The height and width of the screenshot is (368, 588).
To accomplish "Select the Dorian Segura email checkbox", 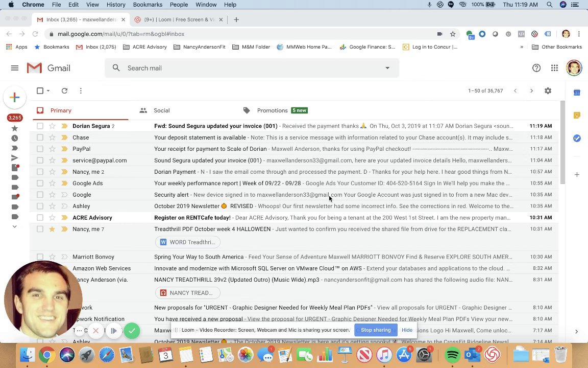I will tap(40, 126).
